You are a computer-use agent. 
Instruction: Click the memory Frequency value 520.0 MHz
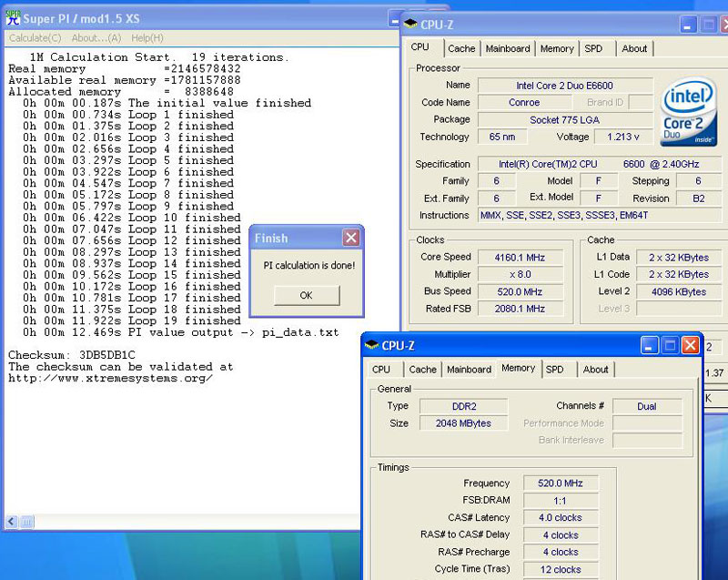[561, 483]
